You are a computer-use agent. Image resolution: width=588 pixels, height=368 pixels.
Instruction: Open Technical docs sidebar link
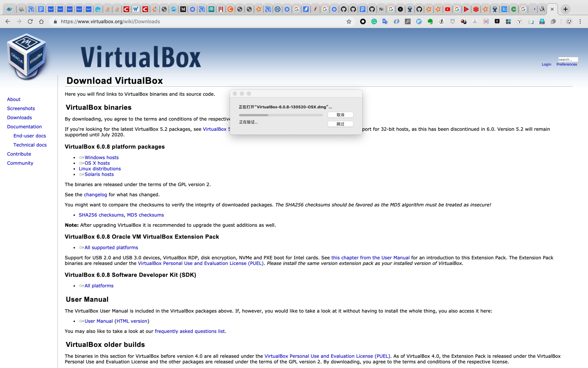(x=30, y=145)
